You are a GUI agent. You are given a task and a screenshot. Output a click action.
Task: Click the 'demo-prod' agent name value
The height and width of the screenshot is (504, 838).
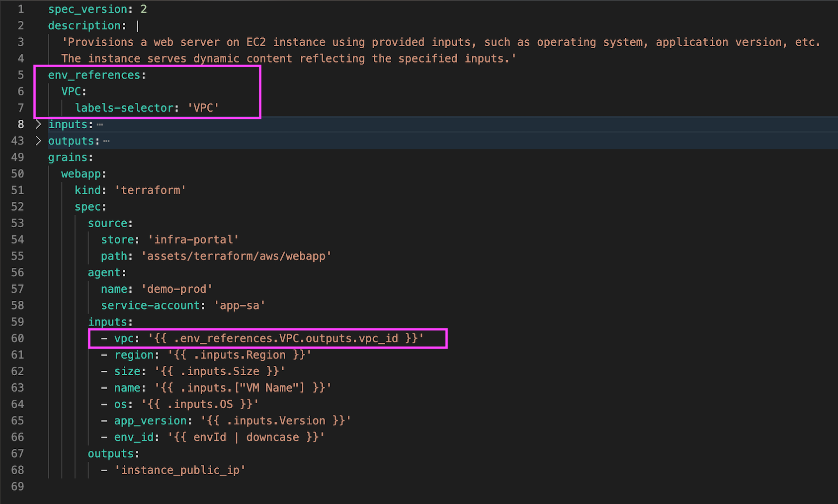[177, 289]
